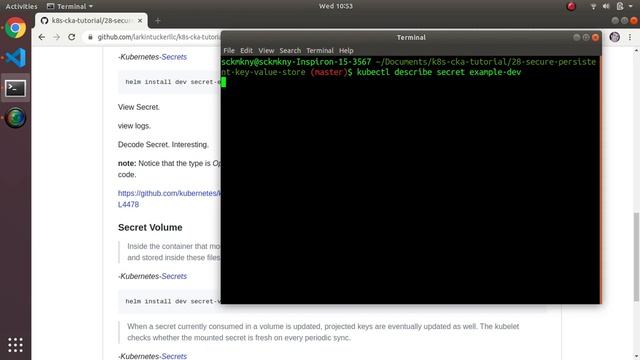The image size is (640, 360).
Task: Expand the system menu arrow
Action: [631, 6]
